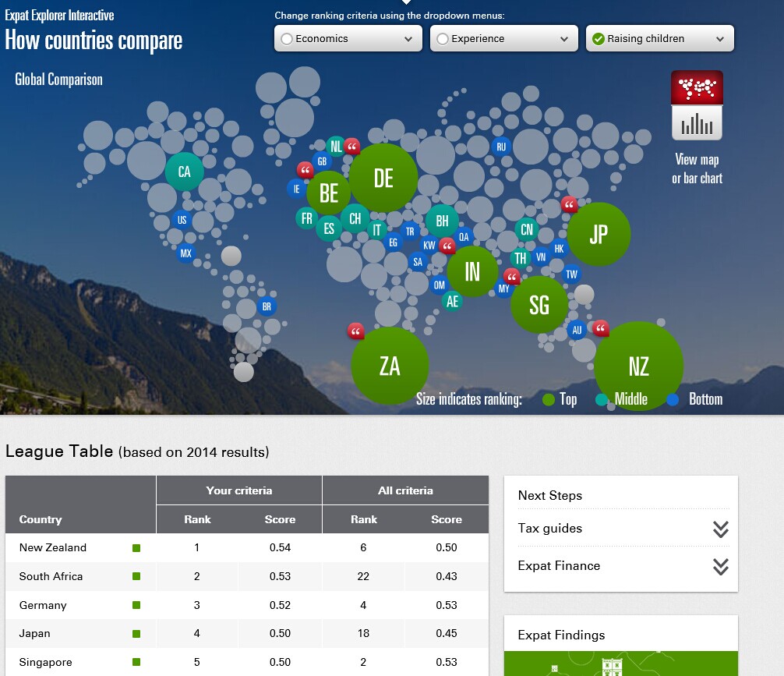Select the Germany DE bubble on map

383,178
